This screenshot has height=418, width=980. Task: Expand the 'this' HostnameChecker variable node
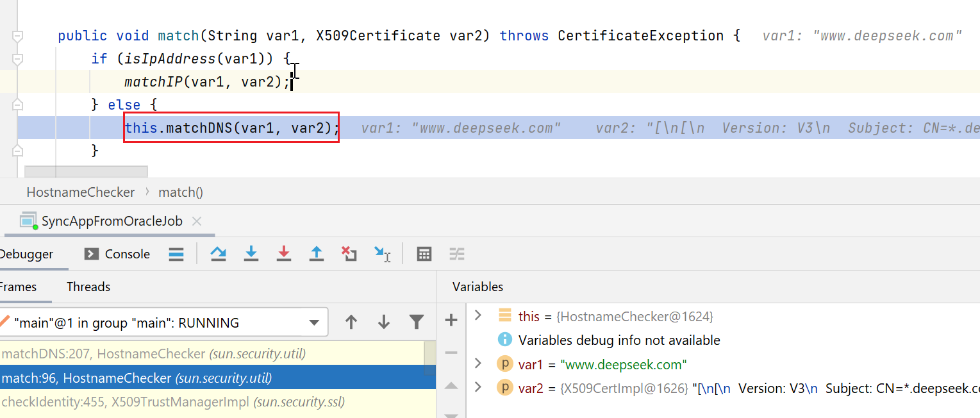[x=478, y=315]
